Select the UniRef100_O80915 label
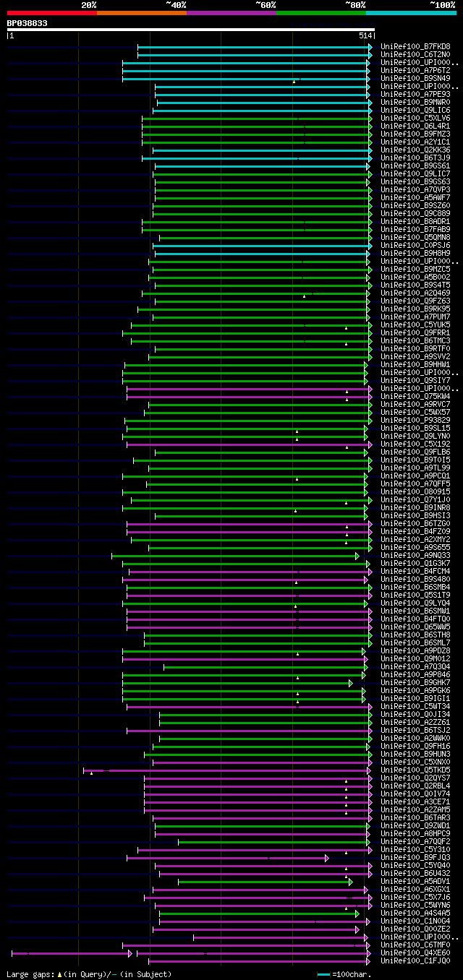 tap(415, 491)
